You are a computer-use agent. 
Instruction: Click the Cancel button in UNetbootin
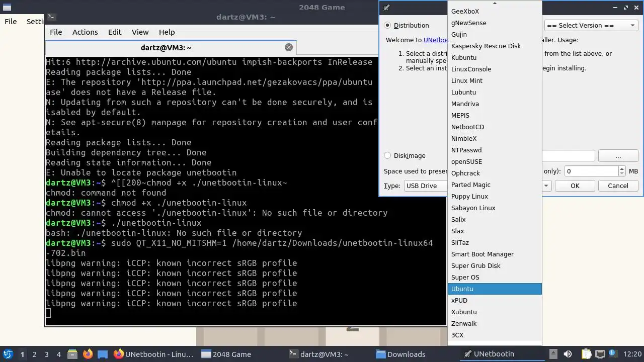[618, 186]
